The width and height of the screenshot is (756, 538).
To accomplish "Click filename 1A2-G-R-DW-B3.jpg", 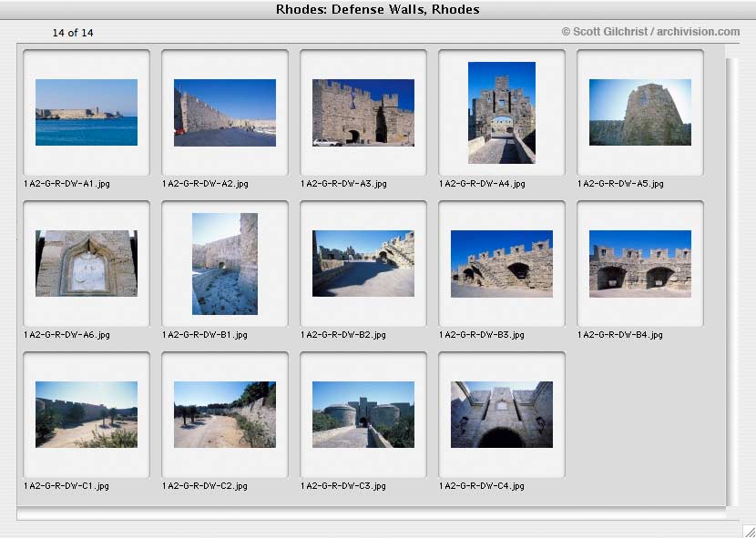I will pos(481,335).
